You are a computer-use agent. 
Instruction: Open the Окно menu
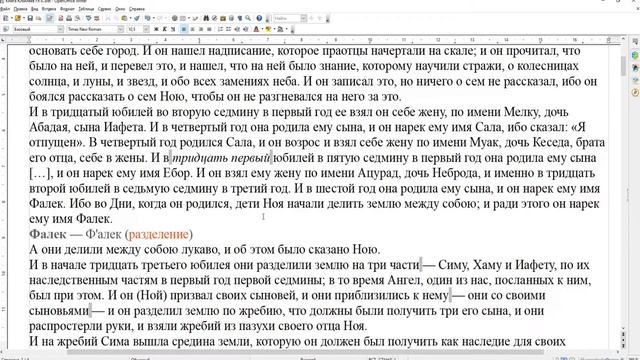click(x=120, y=9)
